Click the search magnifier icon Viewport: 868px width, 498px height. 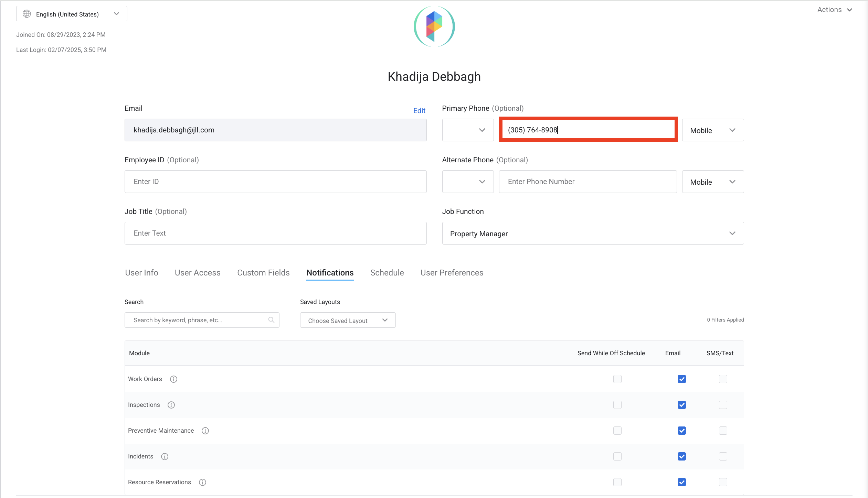[x=271, y=320]
